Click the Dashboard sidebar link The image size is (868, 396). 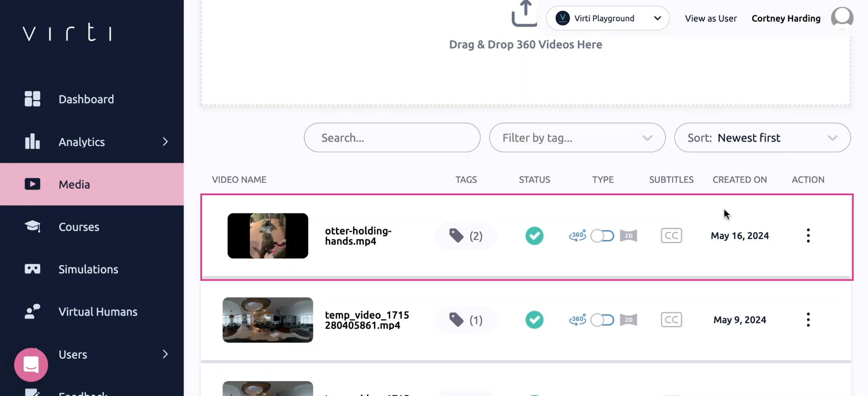click(86, 99)
